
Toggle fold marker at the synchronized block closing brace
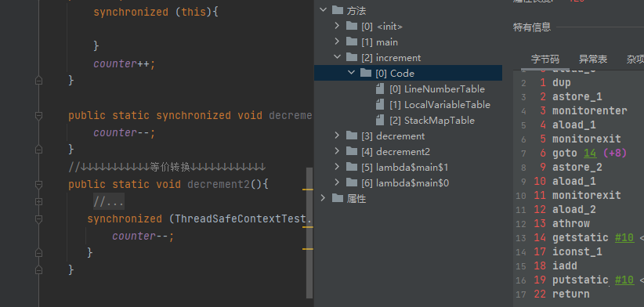(x=38, y=252)
